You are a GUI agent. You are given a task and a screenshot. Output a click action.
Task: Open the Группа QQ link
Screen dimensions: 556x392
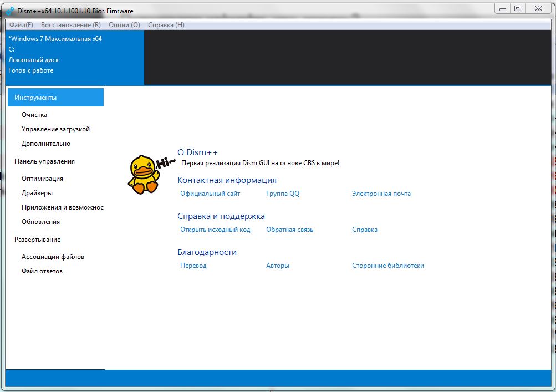point(283,194)
